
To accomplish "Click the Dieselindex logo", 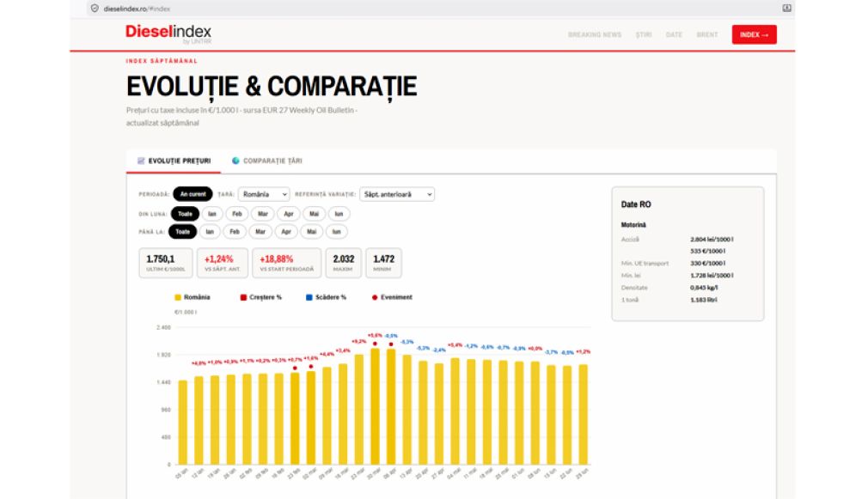I will pos(168,33).
